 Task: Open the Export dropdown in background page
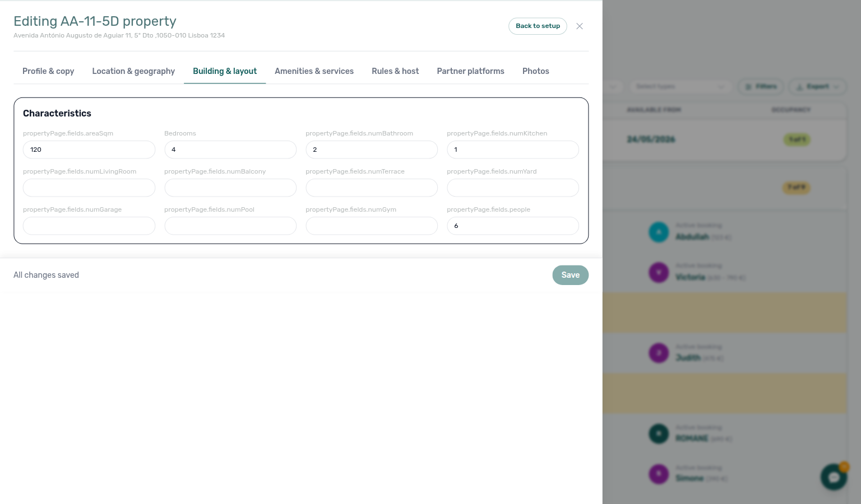[x=818, y=86]
